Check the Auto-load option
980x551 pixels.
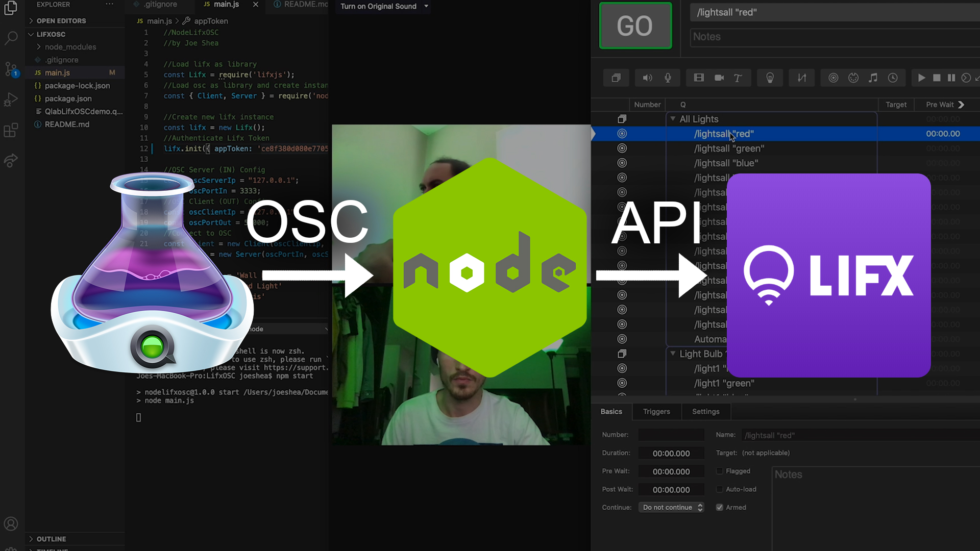(720, 489)
